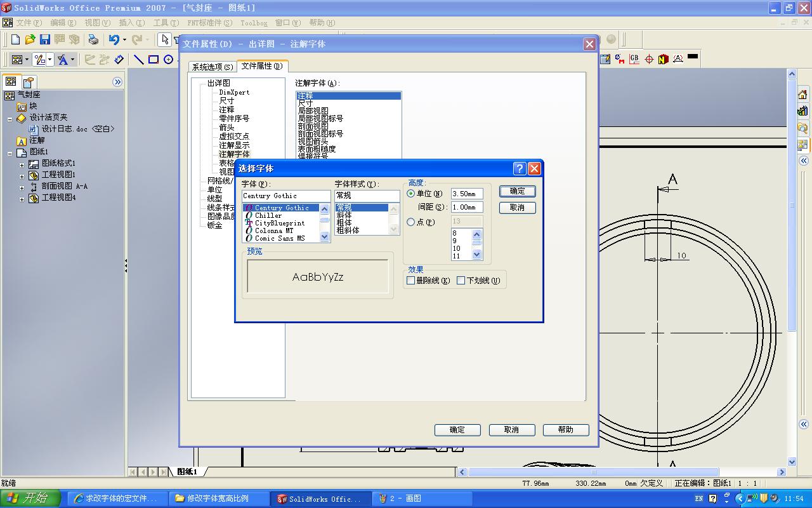Open the View Palette pane icon
This screenshot has height=508, width=812.
pyautogui.click(x=802, y=144)
